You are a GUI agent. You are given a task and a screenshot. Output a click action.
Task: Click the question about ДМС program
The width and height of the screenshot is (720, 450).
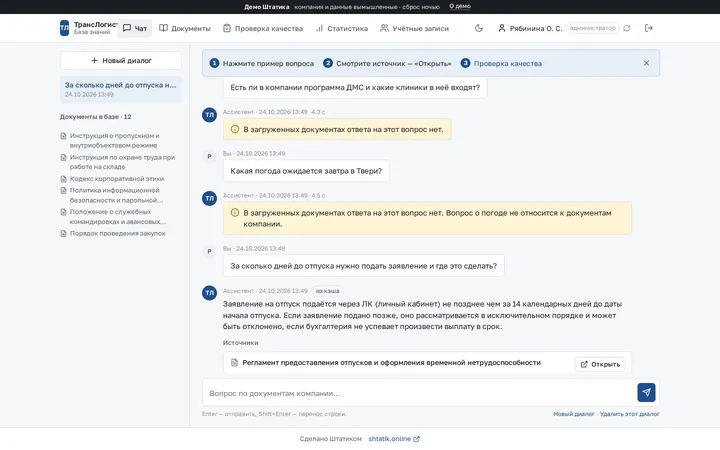click(x=355, y=87)
